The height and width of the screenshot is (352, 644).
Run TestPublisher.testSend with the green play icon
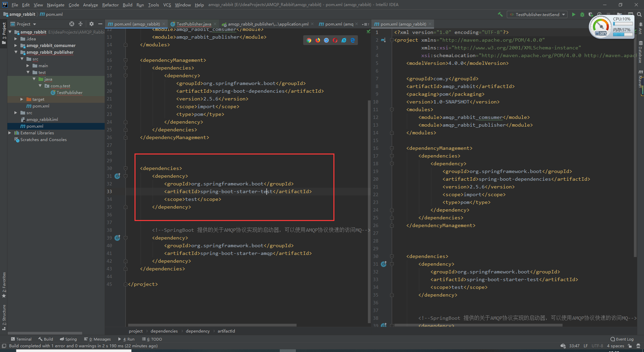pyautogui.click(x=574, y=14)
